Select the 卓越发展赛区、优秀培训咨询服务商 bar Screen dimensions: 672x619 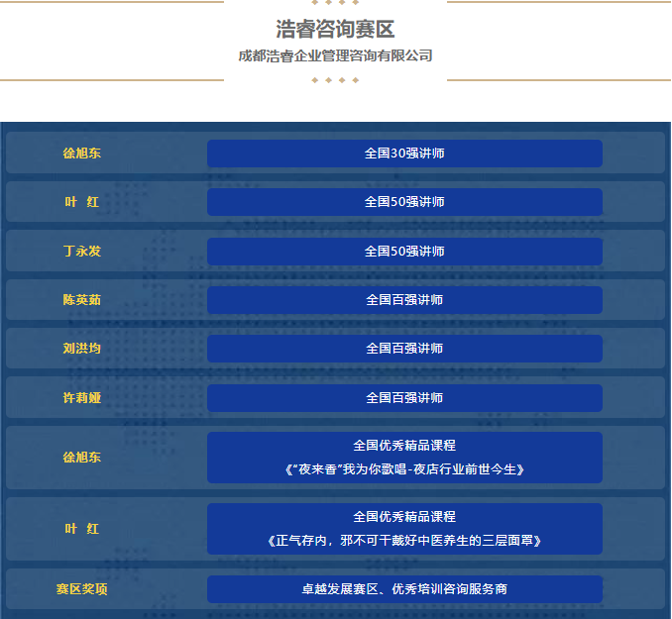(404, 589)
